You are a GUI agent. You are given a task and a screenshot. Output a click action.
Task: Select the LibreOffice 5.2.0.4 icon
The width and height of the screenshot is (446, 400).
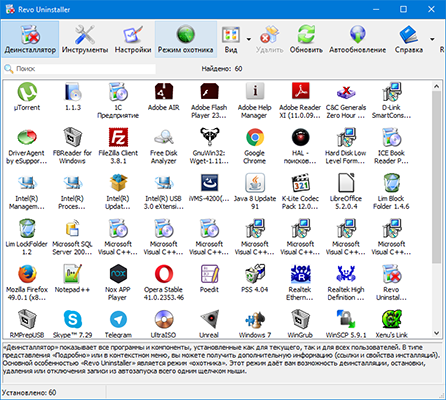click(346, 183)
